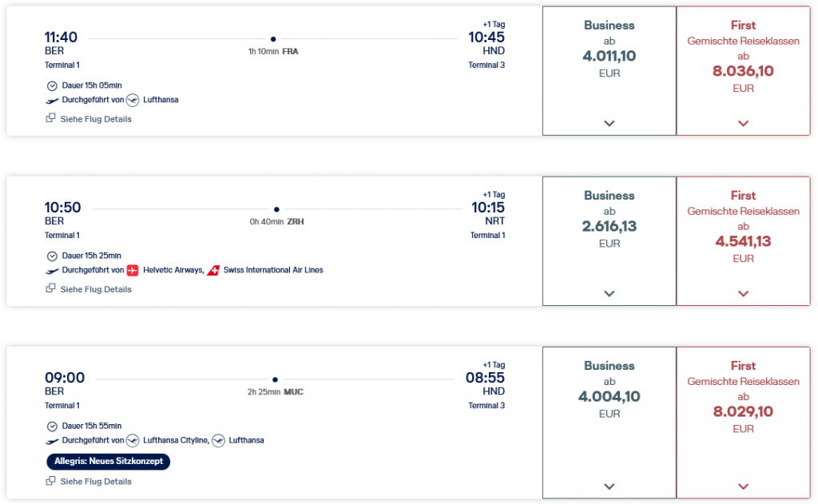Click flight details popup icon for 09:00 flight
The width and height of the screenshot is (818, 504).
point(51,481)
